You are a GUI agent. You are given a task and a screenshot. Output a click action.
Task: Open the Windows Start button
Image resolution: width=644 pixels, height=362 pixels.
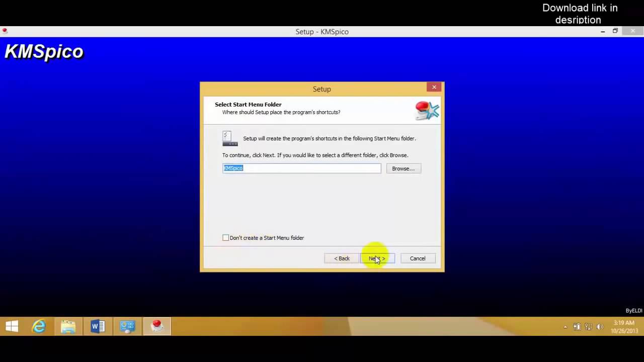click(x=12, y=327)
